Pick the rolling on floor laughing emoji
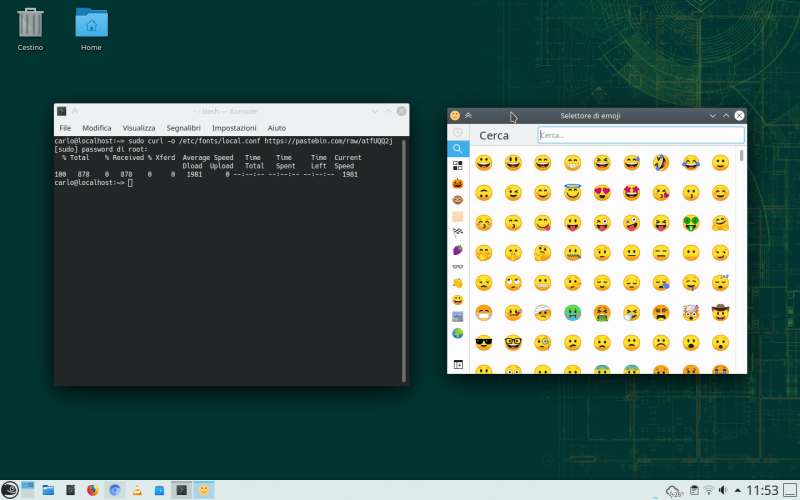This screenshot has width=800, height=500. (x=661, y=163)
